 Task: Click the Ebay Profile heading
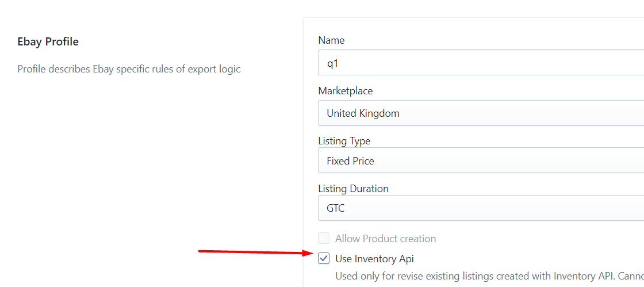point(48,41)
